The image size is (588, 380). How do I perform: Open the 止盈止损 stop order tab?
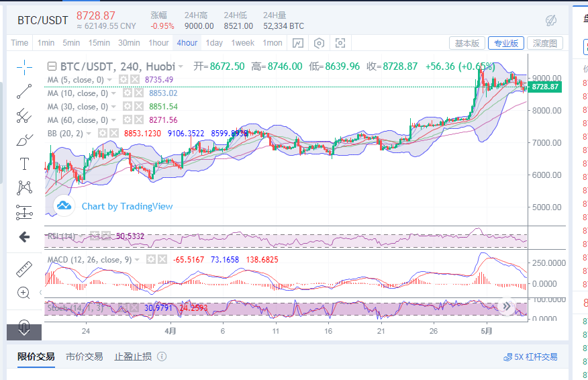[133, 357]
